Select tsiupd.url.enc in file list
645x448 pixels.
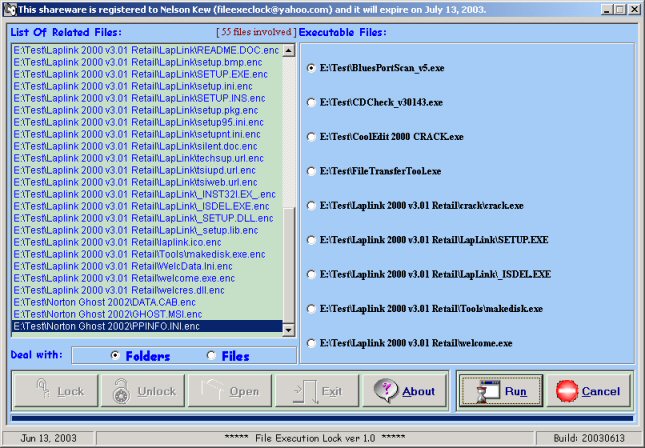147,170
